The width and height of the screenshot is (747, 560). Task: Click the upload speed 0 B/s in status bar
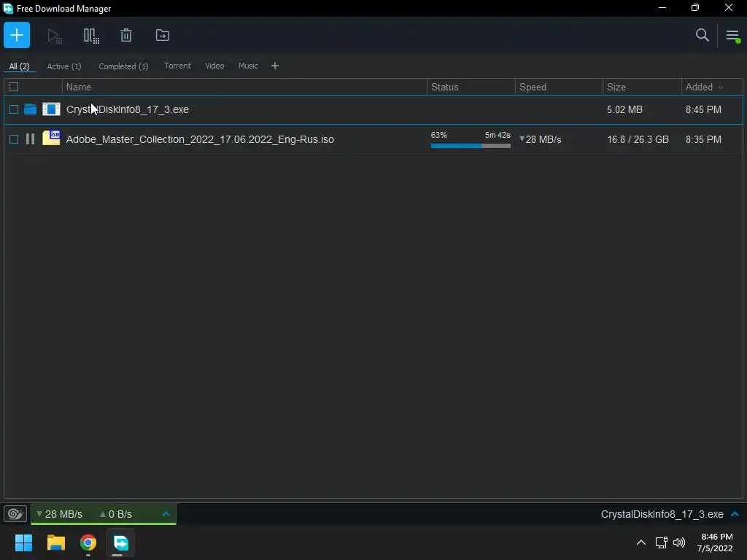coord(116,514)
